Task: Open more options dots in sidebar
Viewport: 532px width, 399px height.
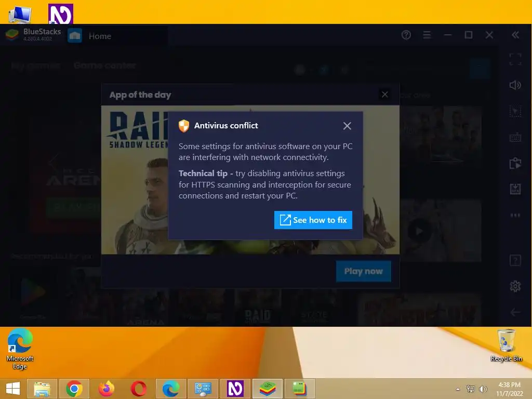Action: tap(515, 215)
